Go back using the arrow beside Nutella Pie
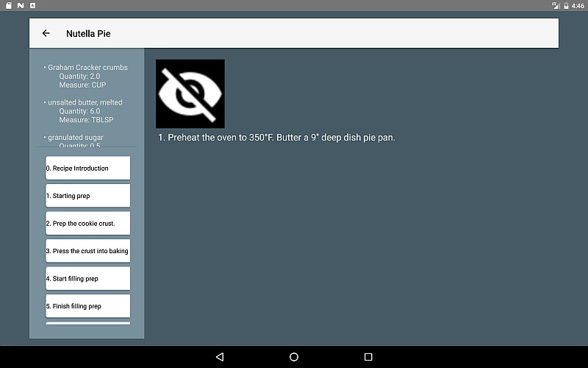 (x=46, y=33)
